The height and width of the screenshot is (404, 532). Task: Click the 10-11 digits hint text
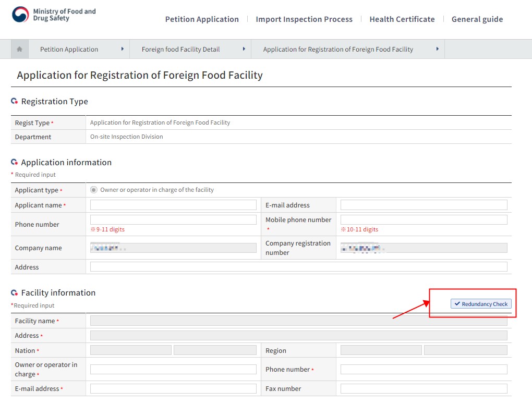pyautogui.click(x=359, y=230)
